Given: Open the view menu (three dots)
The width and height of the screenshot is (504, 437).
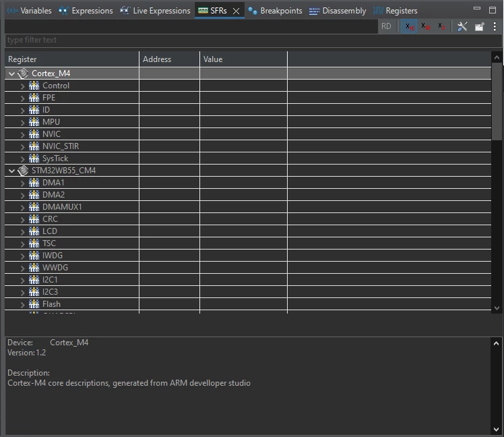Looking at the screenshot, I should pos(495,26).
